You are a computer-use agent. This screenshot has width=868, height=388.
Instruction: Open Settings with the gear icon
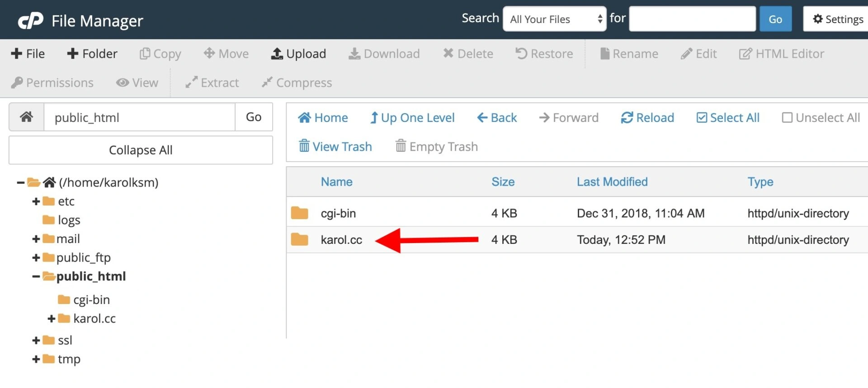837,19
